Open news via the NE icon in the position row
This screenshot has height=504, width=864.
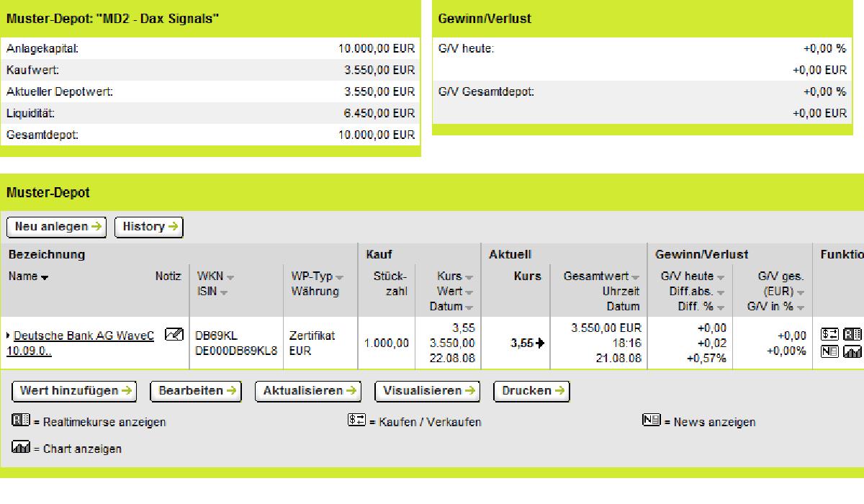[829, 351]
